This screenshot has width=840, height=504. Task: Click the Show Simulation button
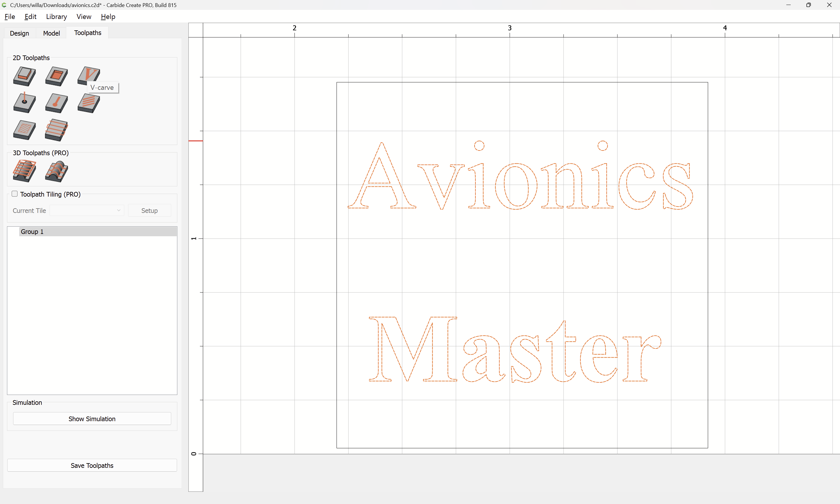click(92, 419)
